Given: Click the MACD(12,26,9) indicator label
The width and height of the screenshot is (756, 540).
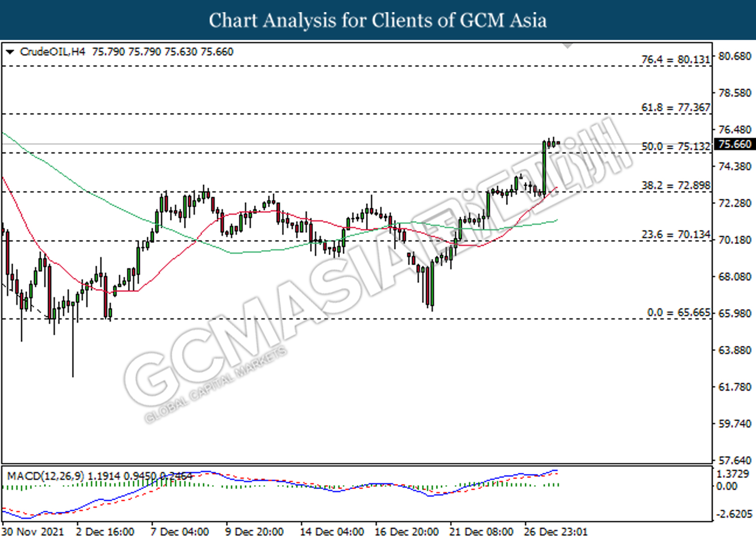Looking at the screenshot, I should 46,476.
